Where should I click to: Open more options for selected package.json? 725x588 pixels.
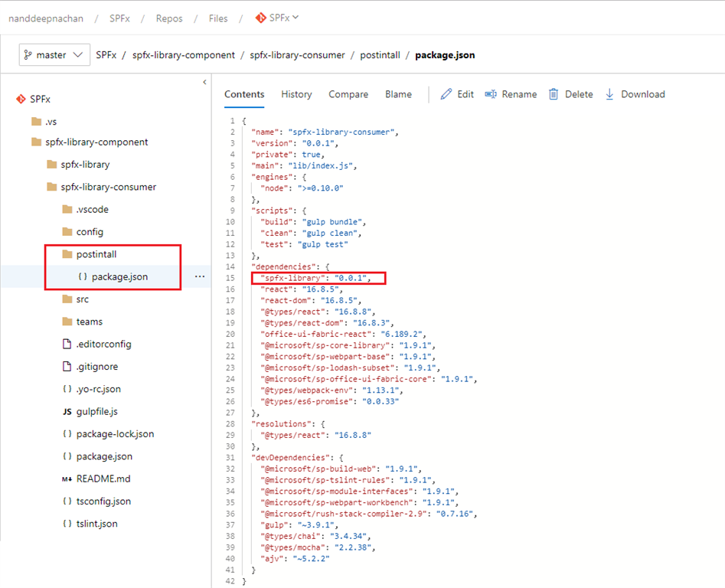coord(200,276)
